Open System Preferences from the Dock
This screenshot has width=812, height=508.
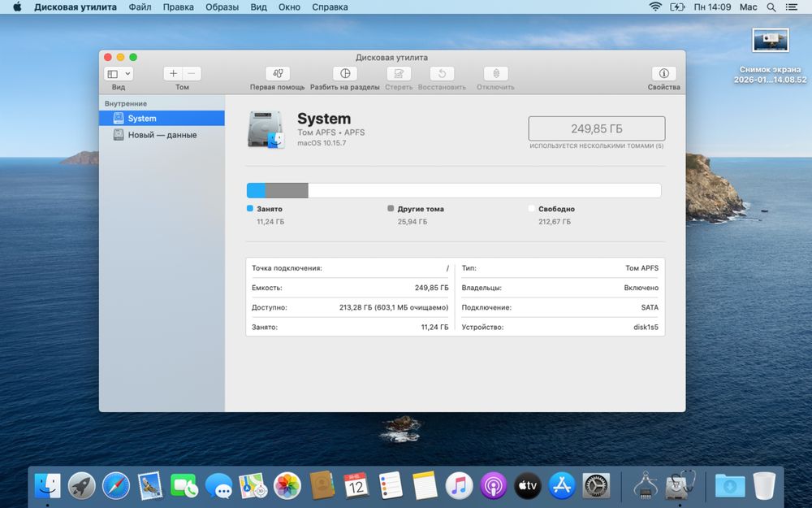(x=596, y=486)
